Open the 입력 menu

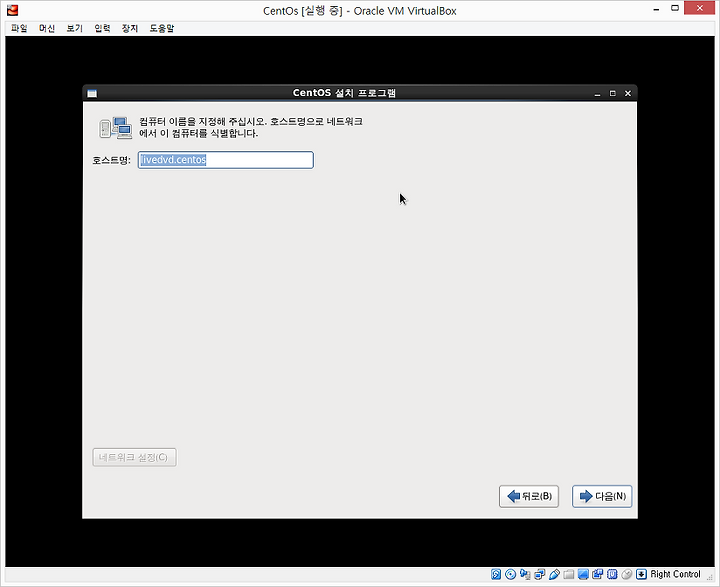(x=102, y=28)
